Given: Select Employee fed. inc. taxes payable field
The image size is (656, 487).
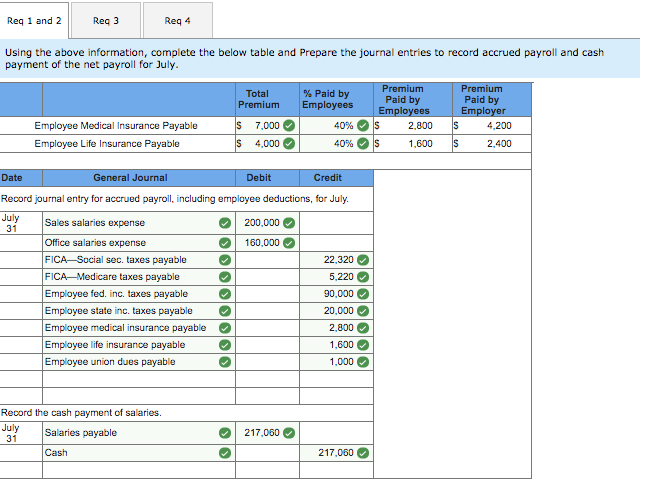Looking at the screenshot, I should click(x=139, y=294).
